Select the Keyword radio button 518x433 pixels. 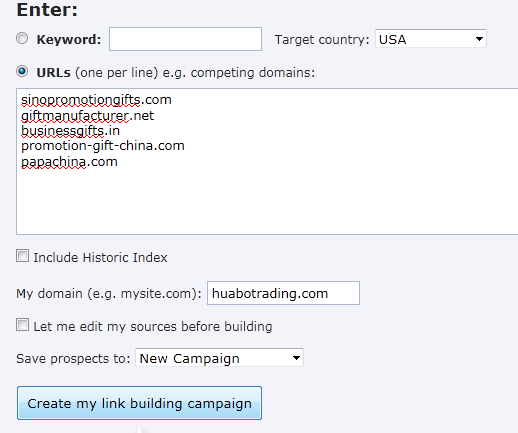point(22,38)
